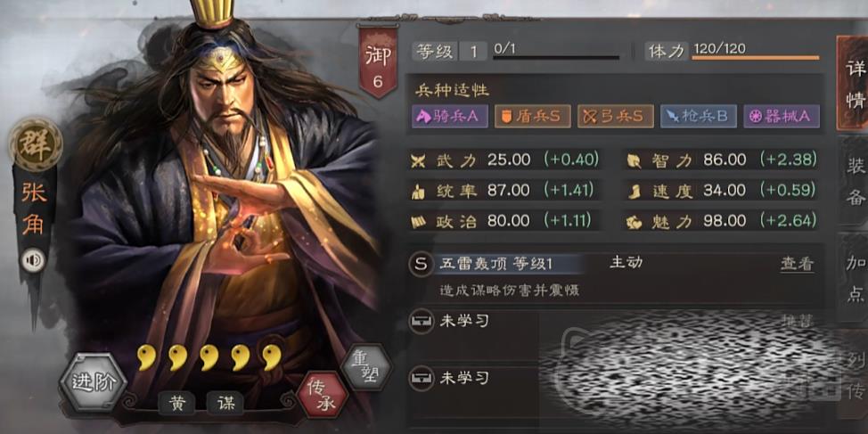Click the red 御 6 banner

point(378,62)
